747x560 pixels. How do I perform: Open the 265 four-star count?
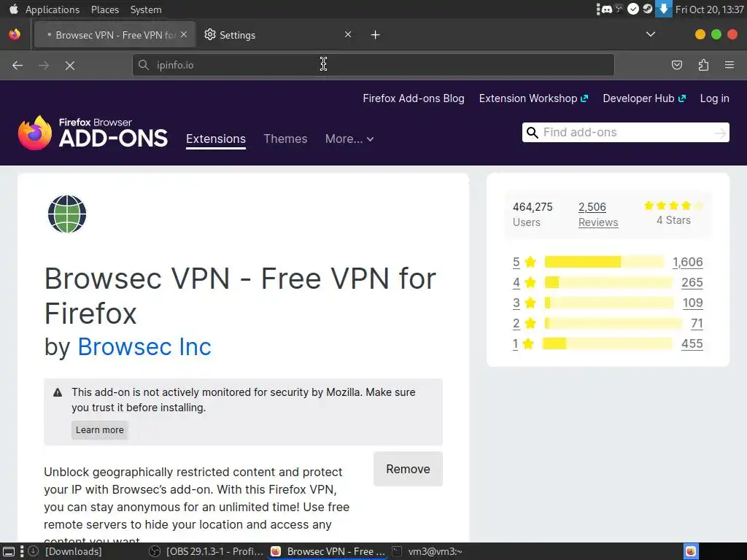(x=692, y=282)
